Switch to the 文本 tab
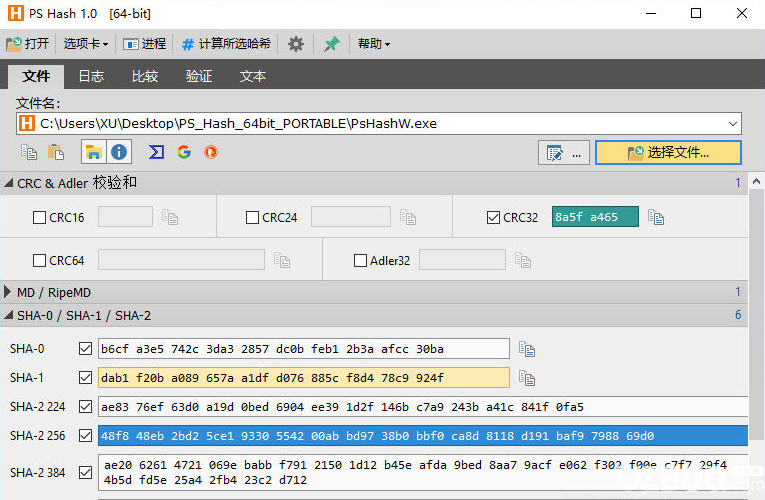Screen dimensions: 765x500 (253, 76)
